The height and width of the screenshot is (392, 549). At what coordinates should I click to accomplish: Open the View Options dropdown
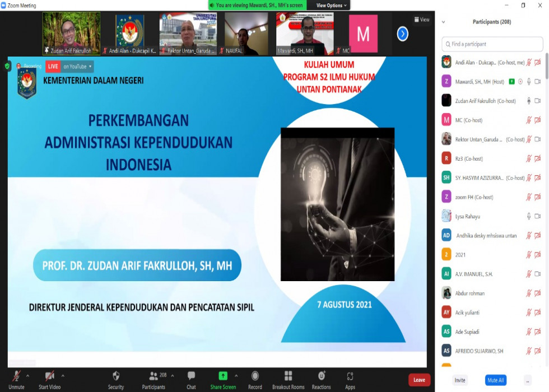point(333,5)
